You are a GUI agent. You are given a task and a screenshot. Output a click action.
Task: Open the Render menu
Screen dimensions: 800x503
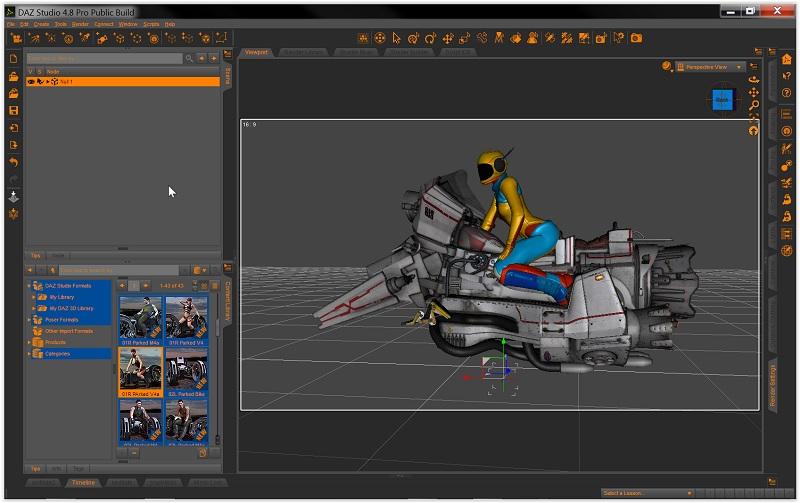(80, 24)
